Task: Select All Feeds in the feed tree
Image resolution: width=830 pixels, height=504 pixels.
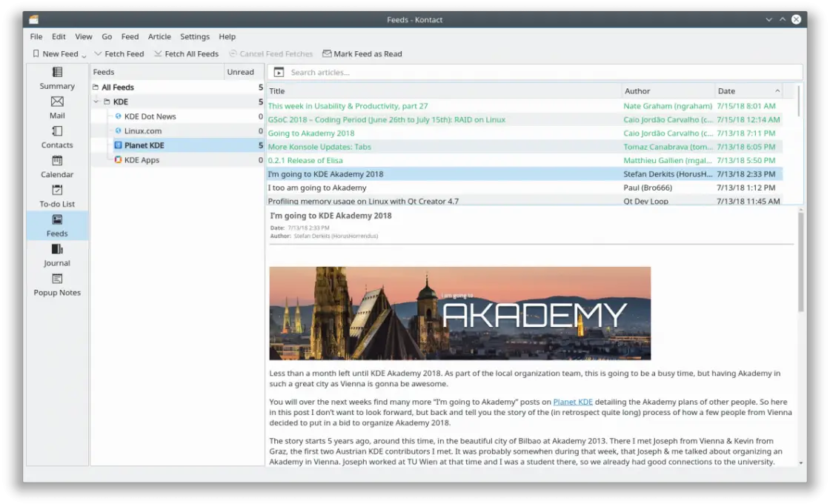Action: pos(177,87)
